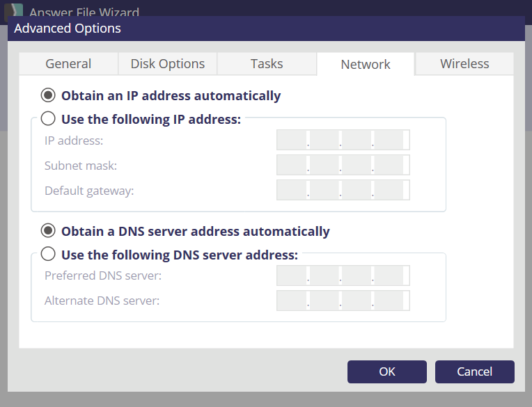The width and height of the screenshot is (532, 407).
Task: Select the Network tab
Action: point(366,65)
